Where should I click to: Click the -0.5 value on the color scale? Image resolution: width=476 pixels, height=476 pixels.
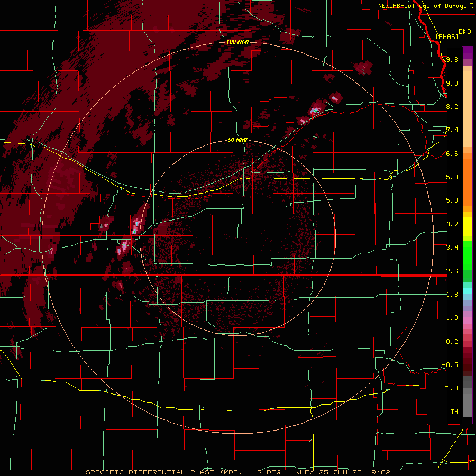pos(450,365)
